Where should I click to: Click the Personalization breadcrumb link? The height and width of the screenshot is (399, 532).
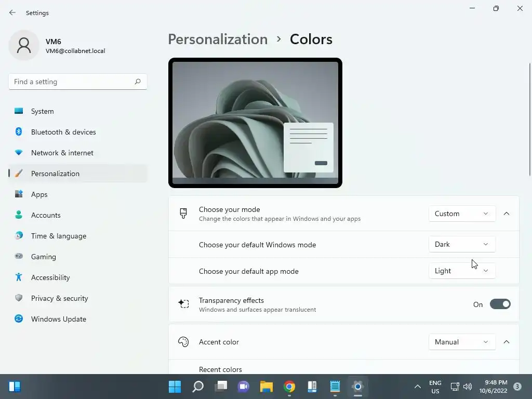pyautogui.click(x=218, y=39)
